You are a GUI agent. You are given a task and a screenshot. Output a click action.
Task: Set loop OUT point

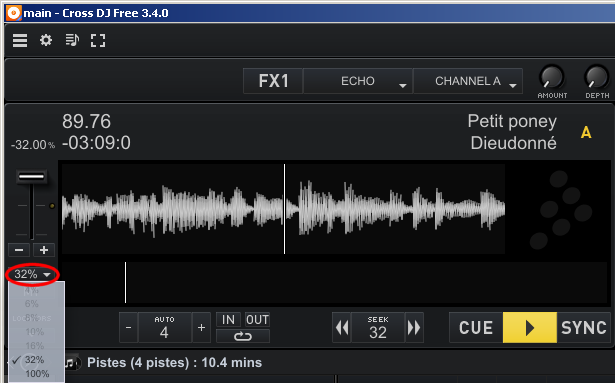(x=257, y=320)
